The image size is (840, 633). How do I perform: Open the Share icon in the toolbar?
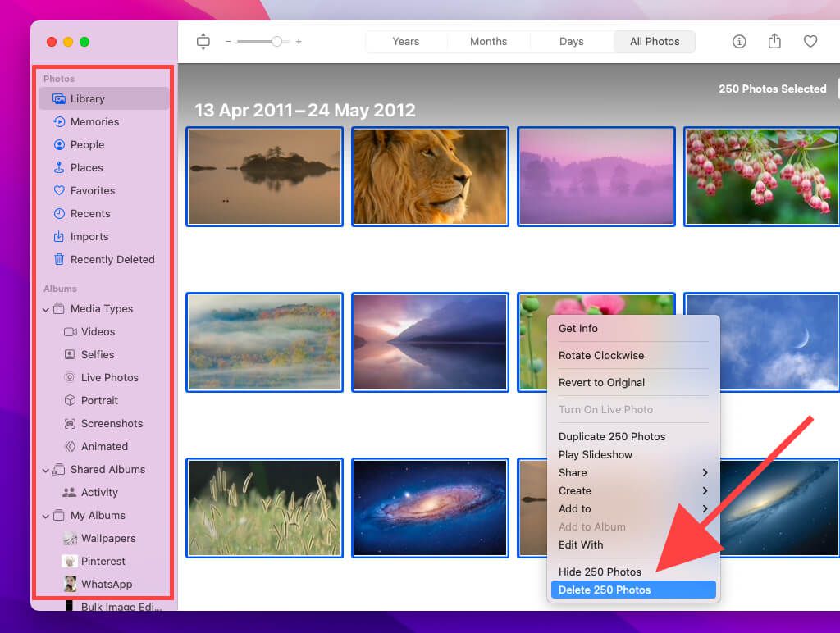pyautogui.click(x=774, y=42)
